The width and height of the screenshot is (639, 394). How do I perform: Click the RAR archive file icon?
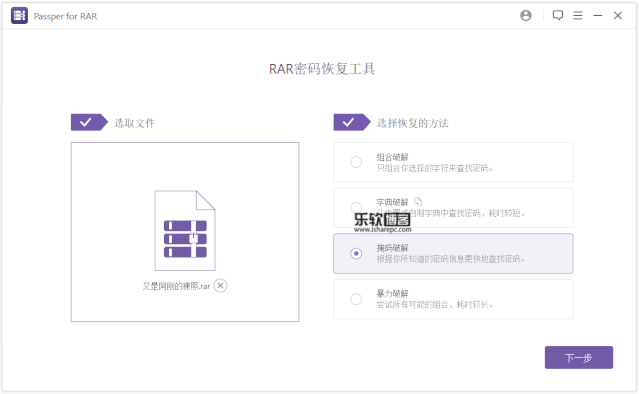[185, 230]
